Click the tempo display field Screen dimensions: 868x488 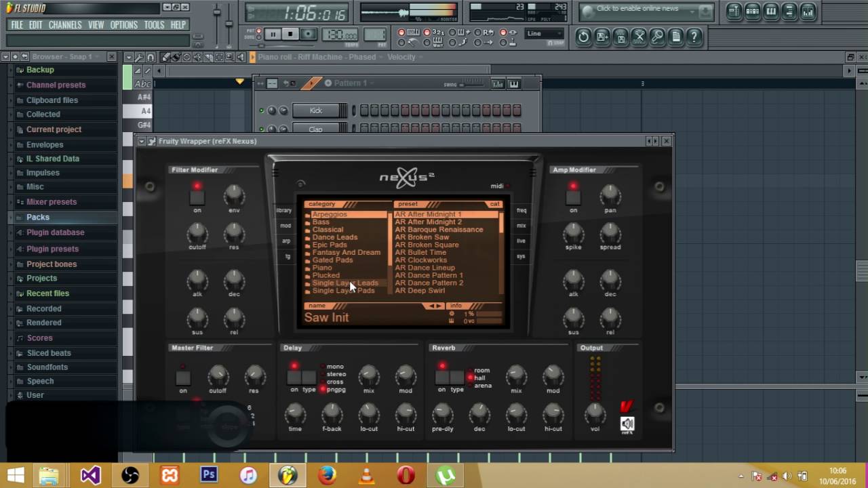pyautogui.click(x=340, y=35)
